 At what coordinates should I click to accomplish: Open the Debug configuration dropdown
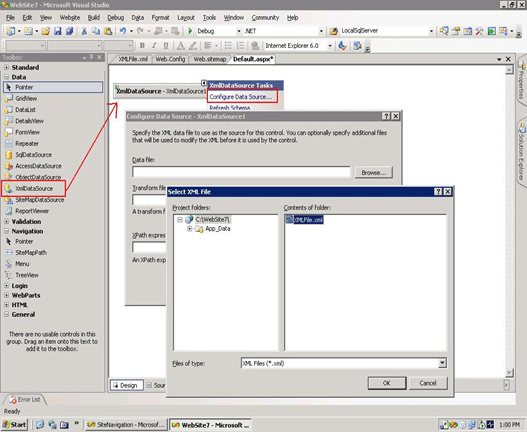point(239,31)
